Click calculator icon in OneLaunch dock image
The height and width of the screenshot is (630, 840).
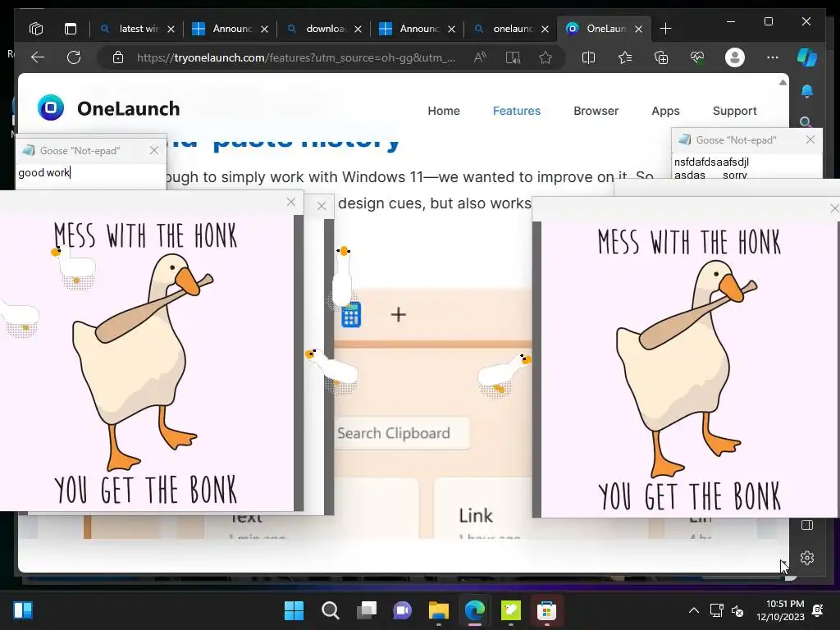coord(351,314)
